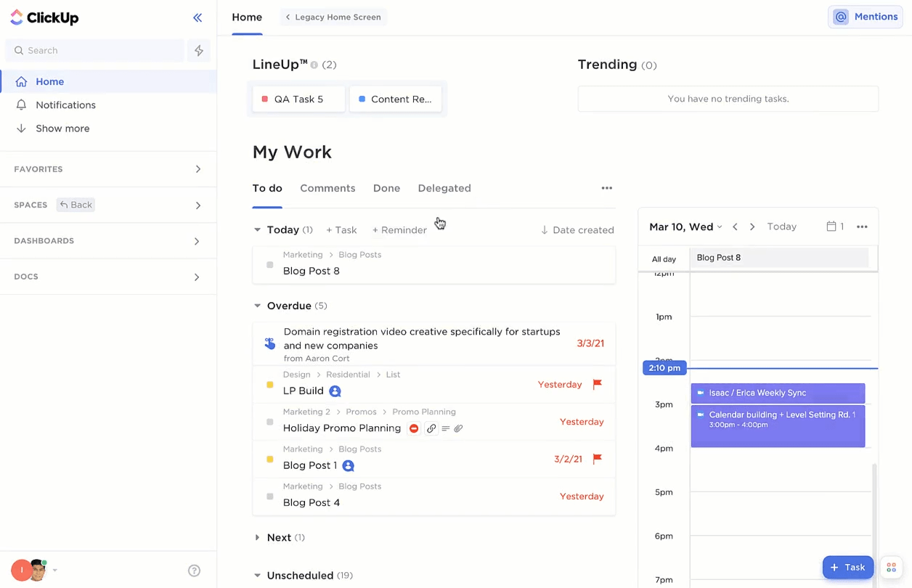This screenshot has width=912, height=588.
Task: Click the Mentions at-sign icon
Action: point(841,17)
